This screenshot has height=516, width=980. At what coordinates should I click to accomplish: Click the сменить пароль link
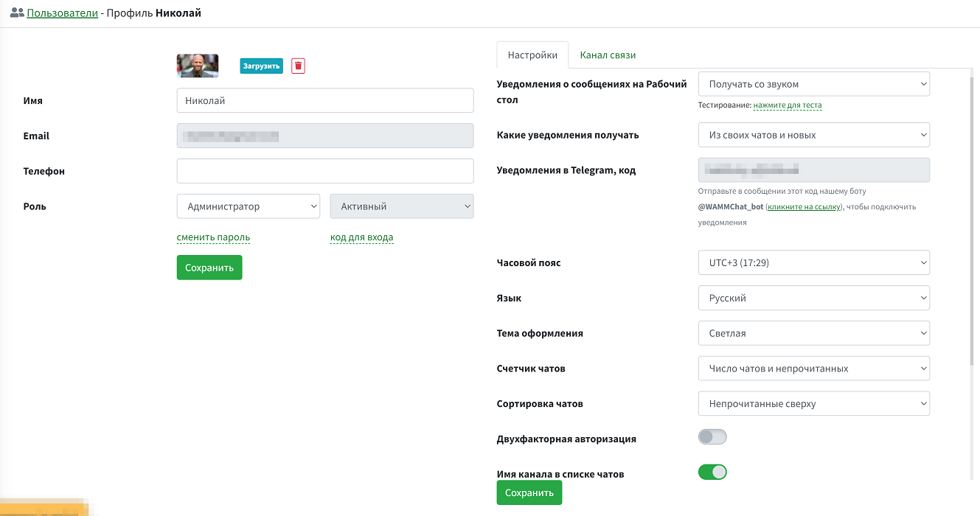(213, 237)
